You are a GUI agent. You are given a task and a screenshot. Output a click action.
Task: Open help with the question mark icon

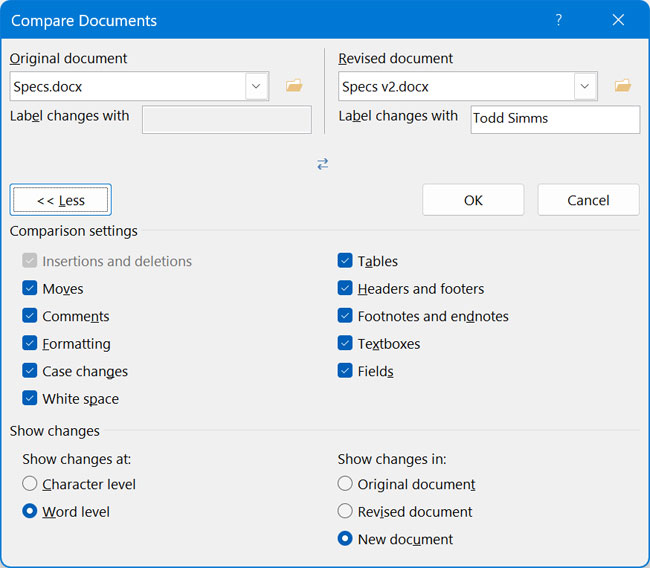[x=559, y=19]
